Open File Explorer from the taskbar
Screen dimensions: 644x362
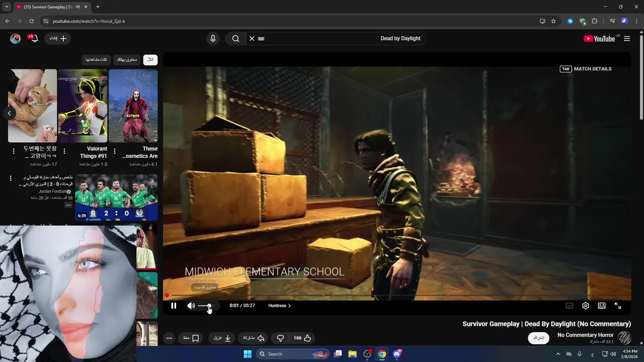click(352, 354)
